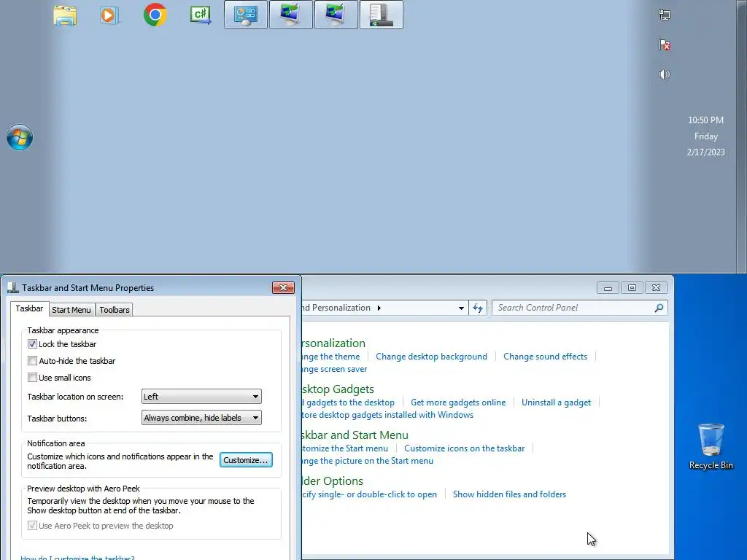Click the Start orb button

pos(20,138)
